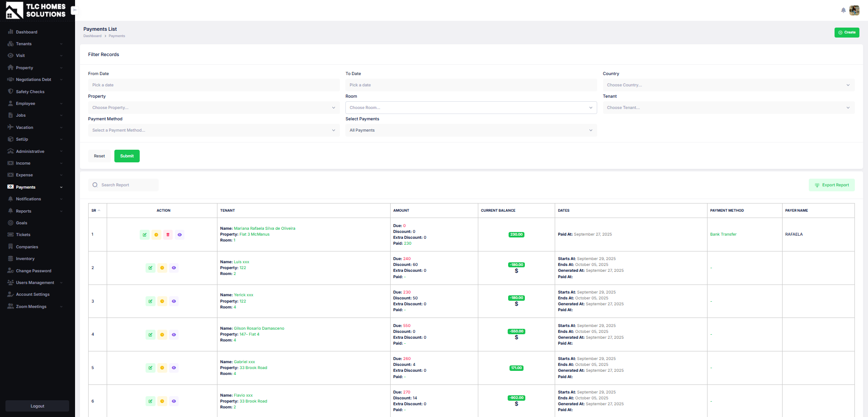Click the red delete icon in row 1
The height and width of the screenshot is (417, 868).
coord(168,235)
